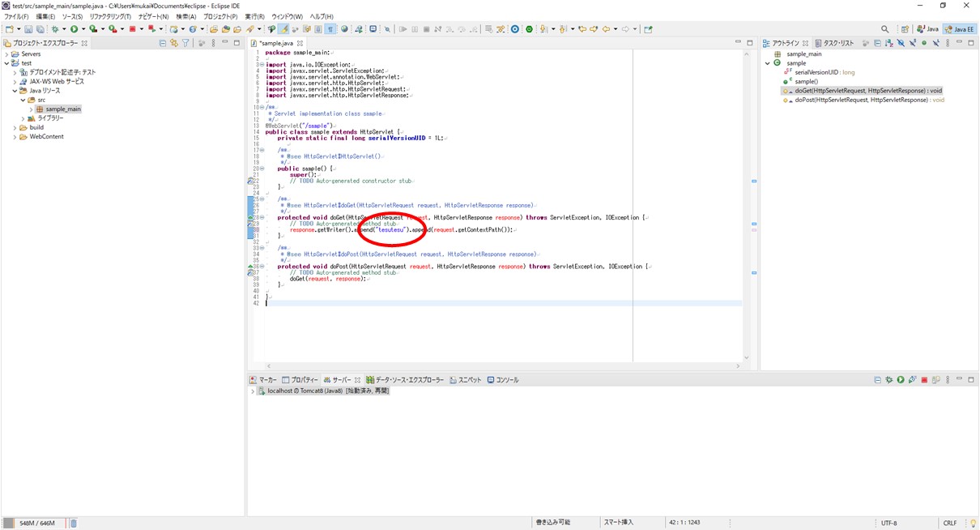
Task: Collapse the src folder node
Action: (x=23, y=100)
